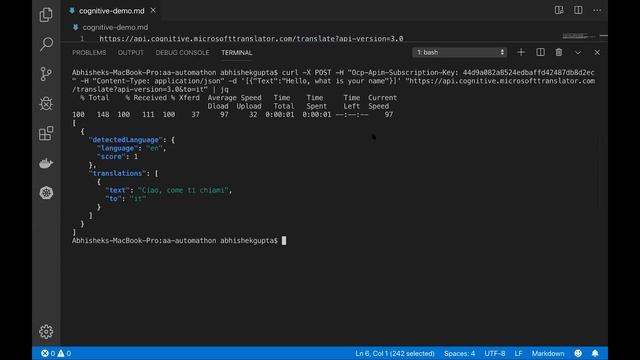The image size is (640, 360).
Task: Split the terminal pane
Action: (540, 52)
